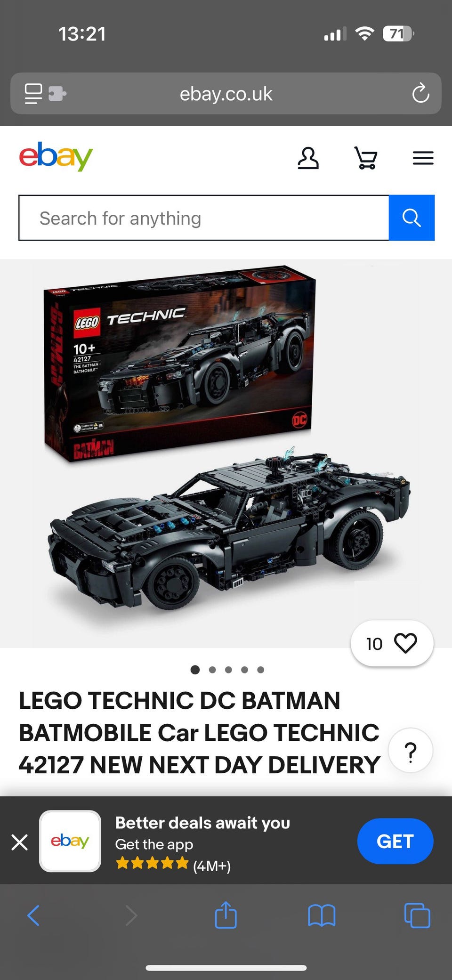Go to eBay home via logo
The width and height of the screenshot is (452, 980).
click(56, 156)
